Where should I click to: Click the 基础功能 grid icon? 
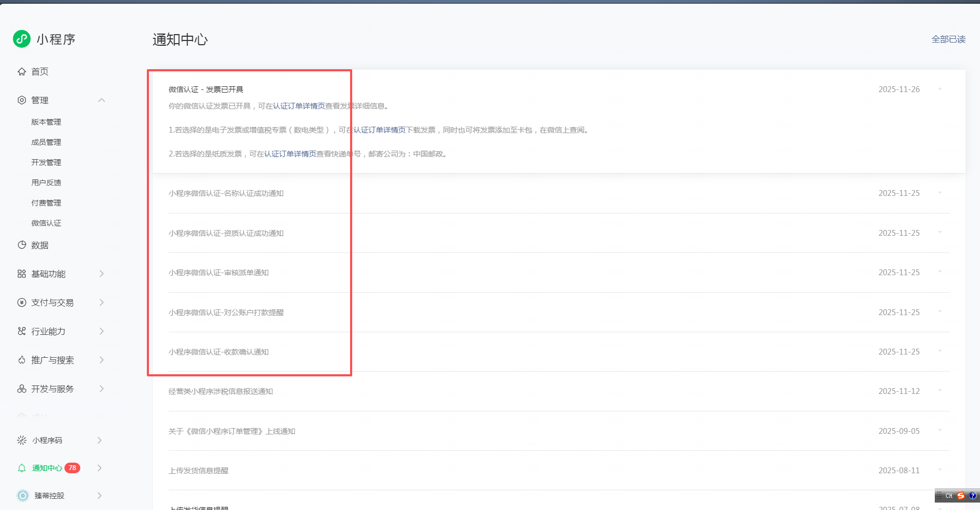point(22,274)
